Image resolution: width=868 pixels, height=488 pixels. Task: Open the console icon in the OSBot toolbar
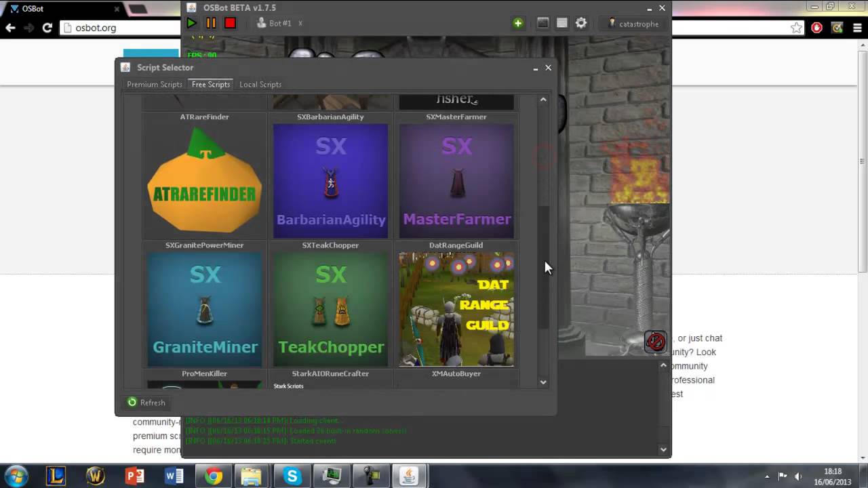542,23
